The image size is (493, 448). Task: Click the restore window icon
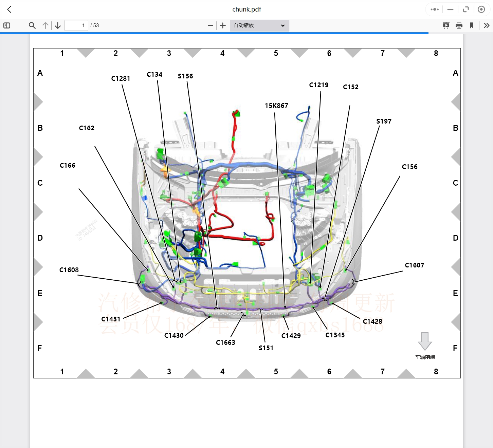click(x=466, y=10)
